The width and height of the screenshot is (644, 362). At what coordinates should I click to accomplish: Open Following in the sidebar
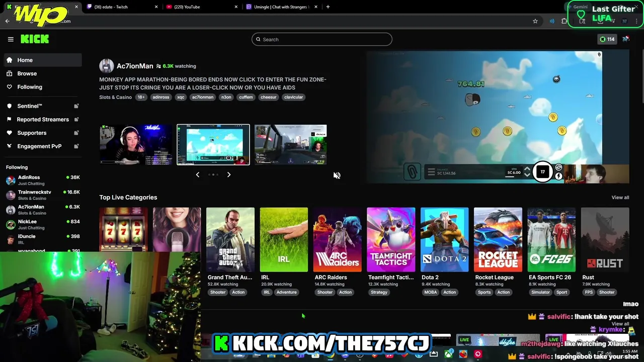[43, 87]
